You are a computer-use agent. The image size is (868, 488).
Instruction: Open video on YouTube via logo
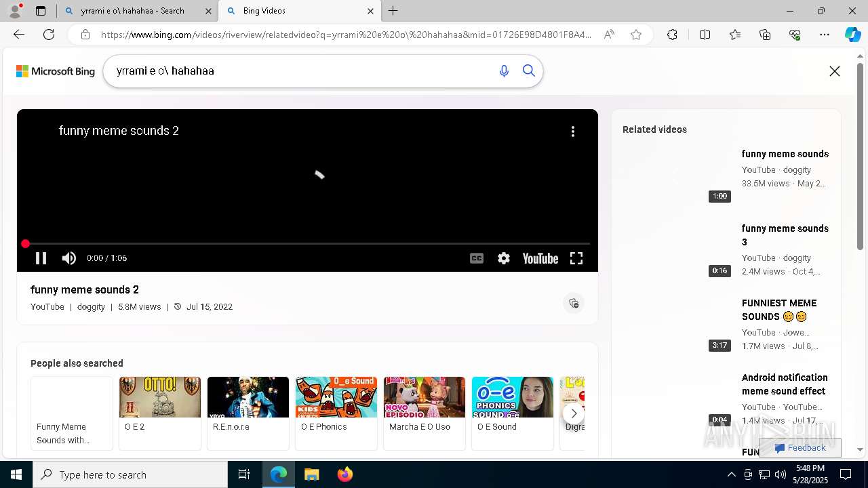(x=540, y=258)
